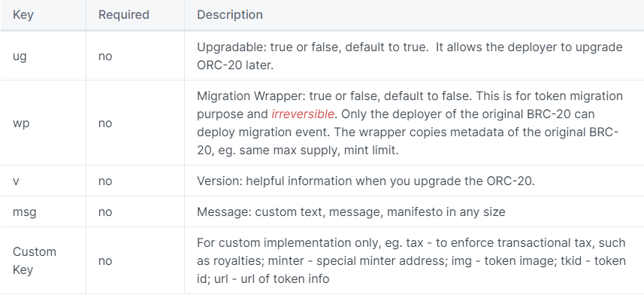The image size is (644, 298).
Task: Click the Required column header
Action: (x=124, y=15)
